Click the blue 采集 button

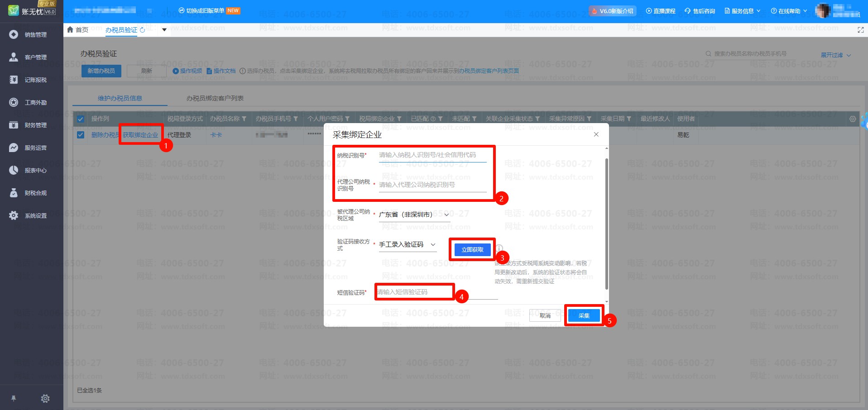click(x=584, y=315)
